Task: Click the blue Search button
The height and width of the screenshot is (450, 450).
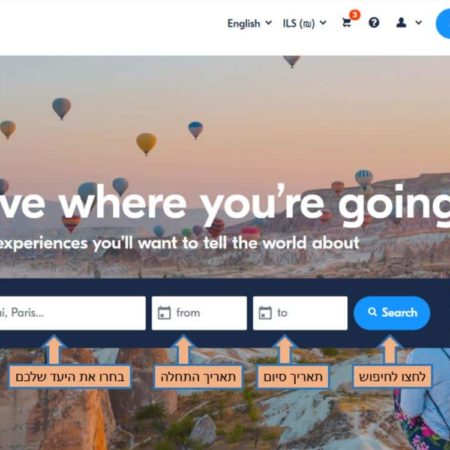Action: (x=392, y=313)
